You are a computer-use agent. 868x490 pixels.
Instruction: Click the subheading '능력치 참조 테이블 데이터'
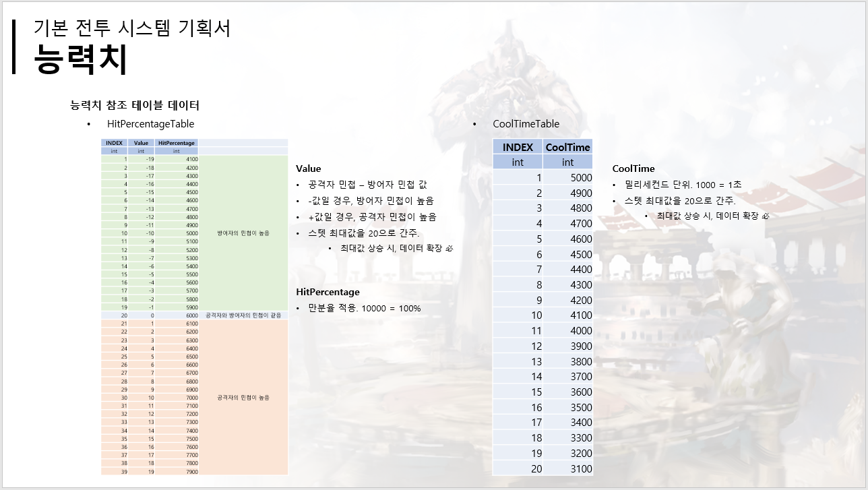click(135, 105)
